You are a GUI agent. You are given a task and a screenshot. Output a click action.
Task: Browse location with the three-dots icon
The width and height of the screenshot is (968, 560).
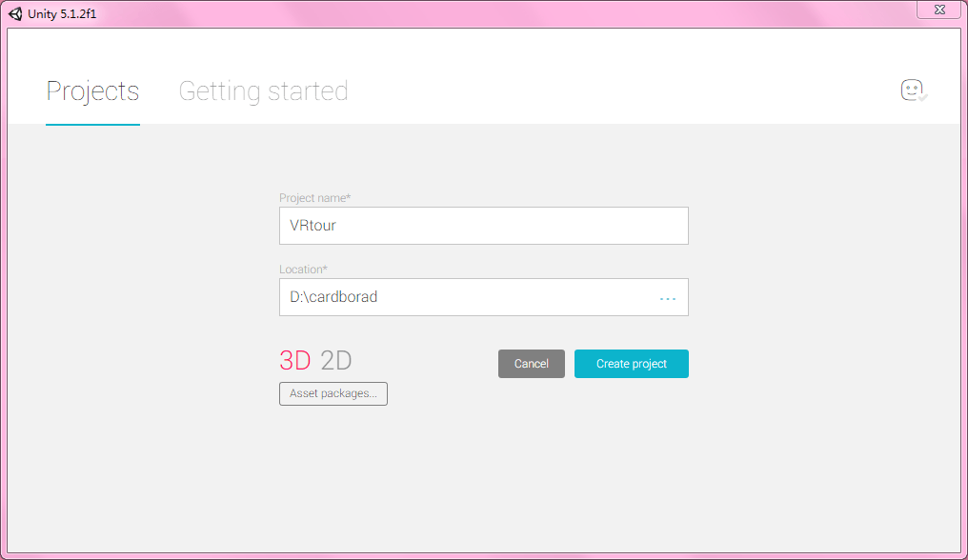pos(667,299)
